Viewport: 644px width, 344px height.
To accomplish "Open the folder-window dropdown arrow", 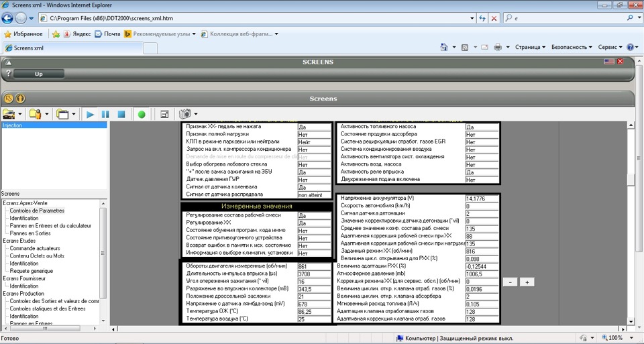I will pyautogui.click(x=74, y=114).
